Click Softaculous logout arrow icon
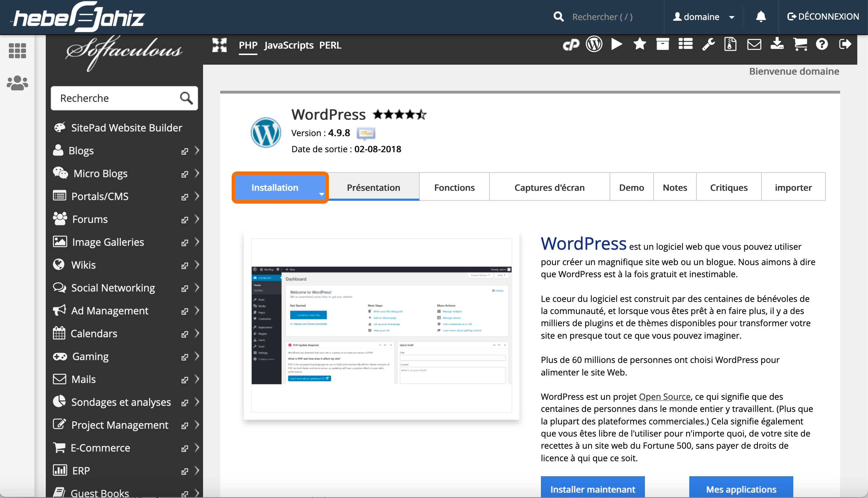 coord(845,44)
